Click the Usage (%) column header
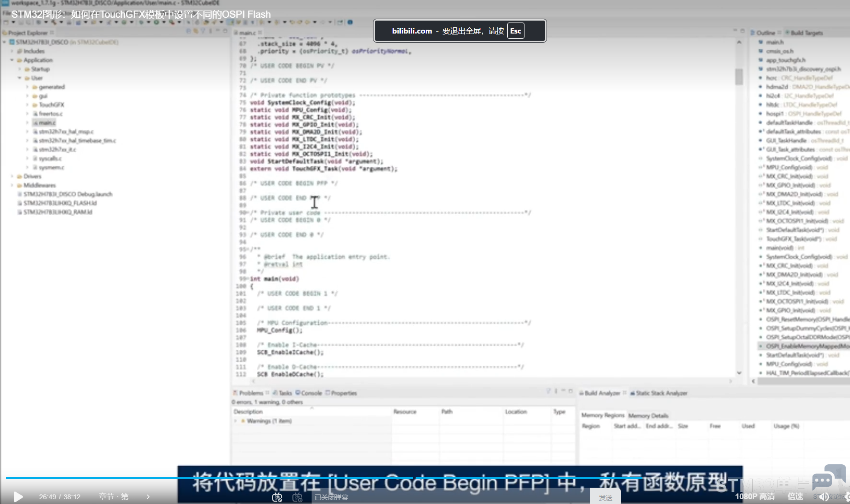Screen dimensions: 850x504 pos(786,426)
